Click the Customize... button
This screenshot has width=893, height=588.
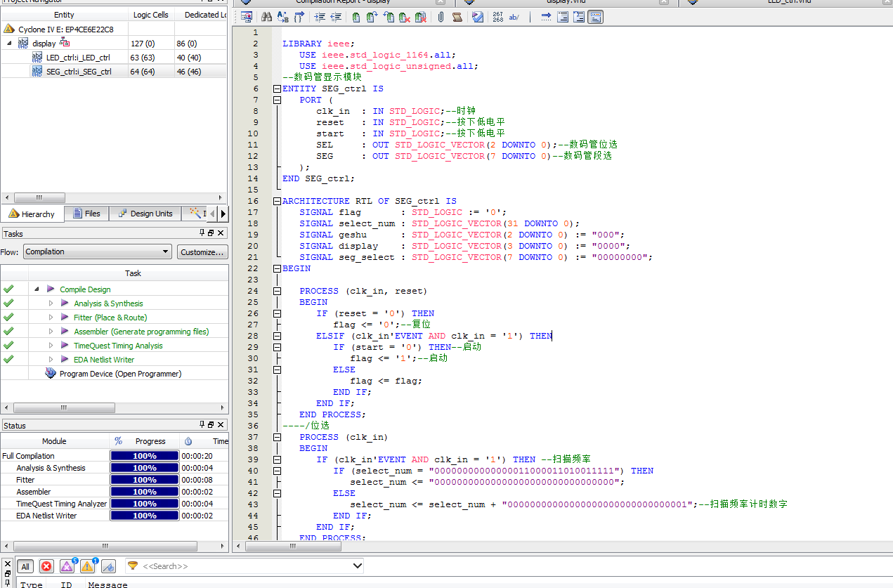pyautogui.click(x=202, y=251)
